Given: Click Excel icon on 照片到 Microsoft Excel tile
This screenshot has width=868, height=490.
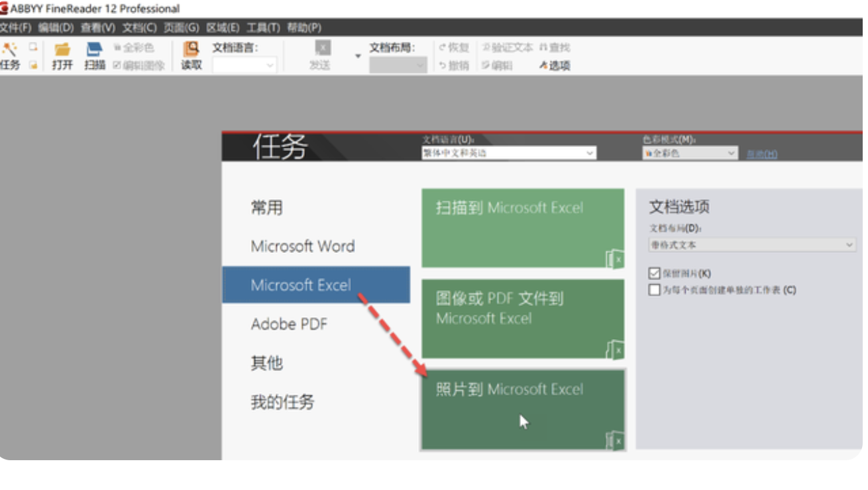Looking at the screenshot, I should coord(615,440).
